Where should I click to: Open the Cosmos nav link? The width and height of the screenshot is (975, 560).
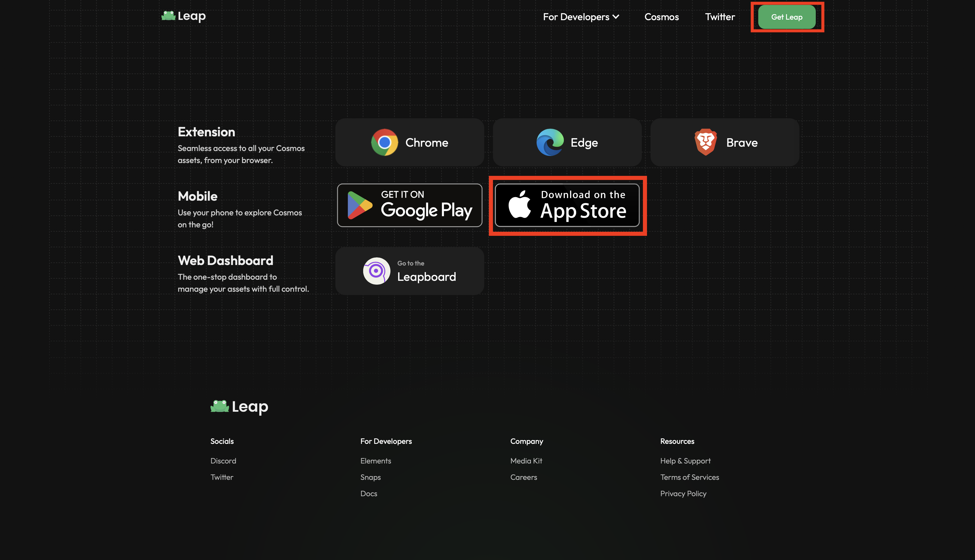(x=661, y=17)
